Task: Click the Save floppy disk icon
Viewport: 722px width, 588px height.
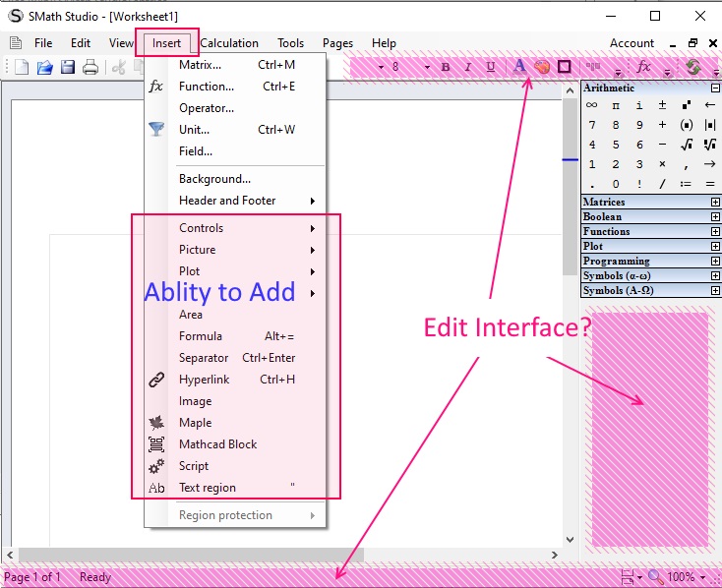Action: pos(68,67)
